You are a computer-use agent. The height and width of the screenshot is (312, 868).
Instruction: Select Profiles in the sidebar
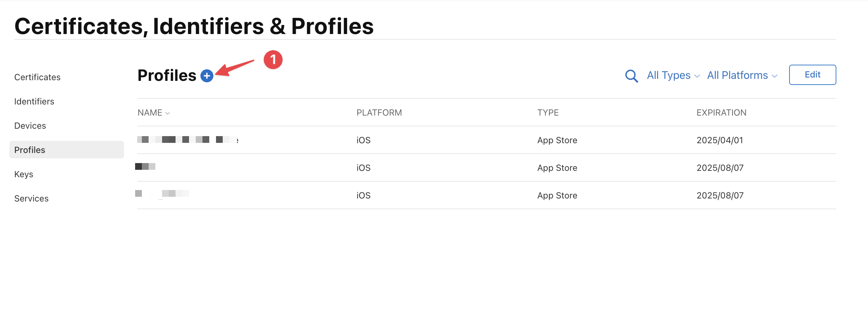(x=30, y=150)
